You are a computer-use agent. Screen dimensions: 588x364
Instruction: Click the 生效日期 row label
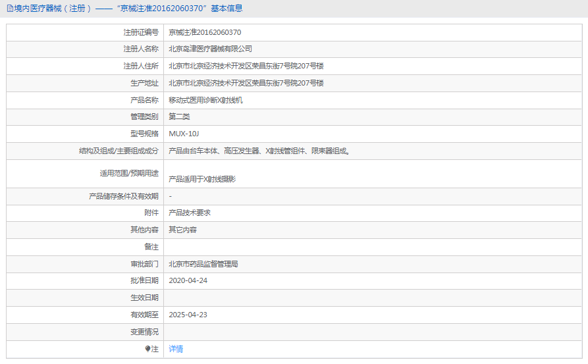click(x=144, y=298)
